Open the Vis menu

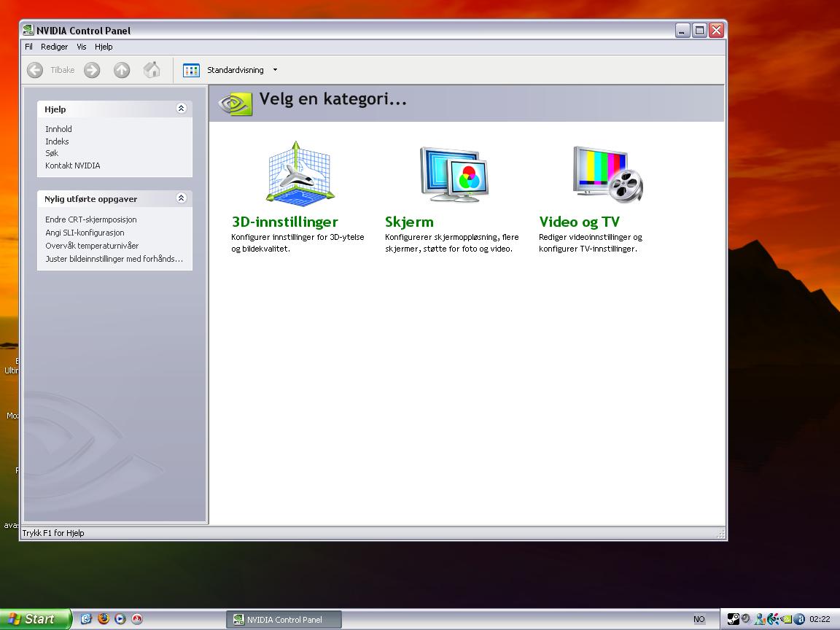82,47
